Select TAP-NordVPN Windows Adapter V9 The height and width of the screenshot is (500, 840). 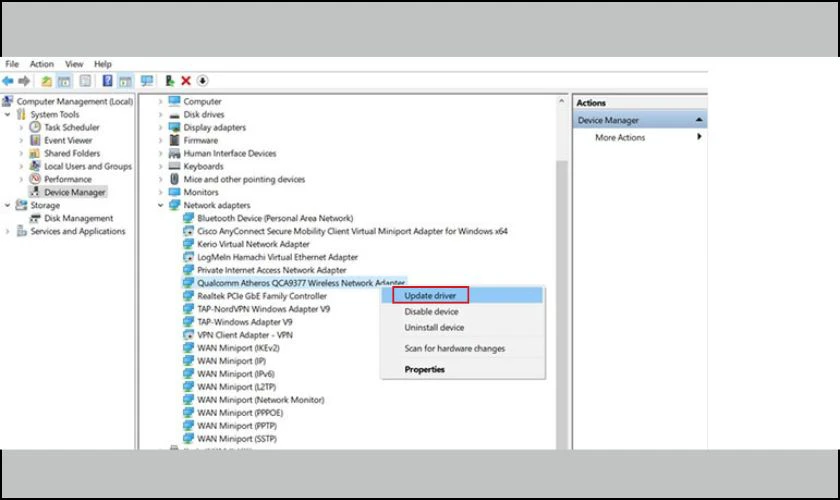pos(263,309)
